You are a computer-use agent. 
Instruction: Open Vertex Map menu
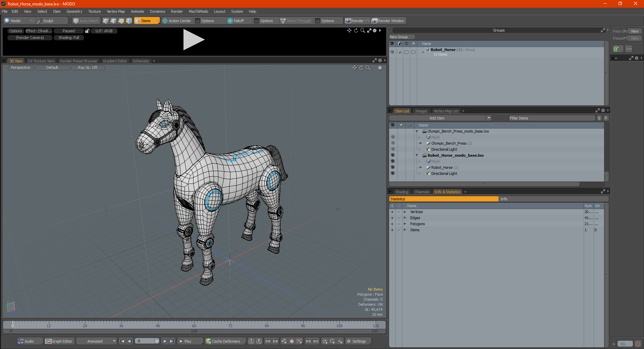(x=116, y=11)
